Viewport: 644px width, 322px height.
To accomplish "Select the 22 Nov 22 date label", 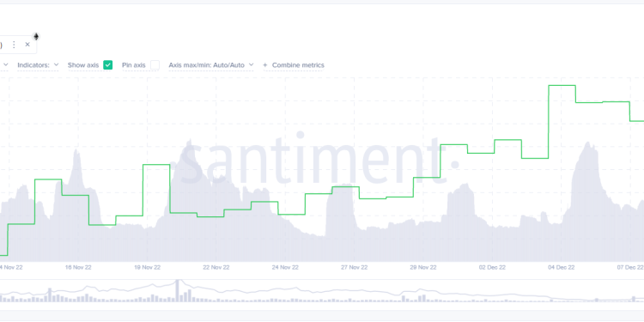I will click(x=216, y=267).
